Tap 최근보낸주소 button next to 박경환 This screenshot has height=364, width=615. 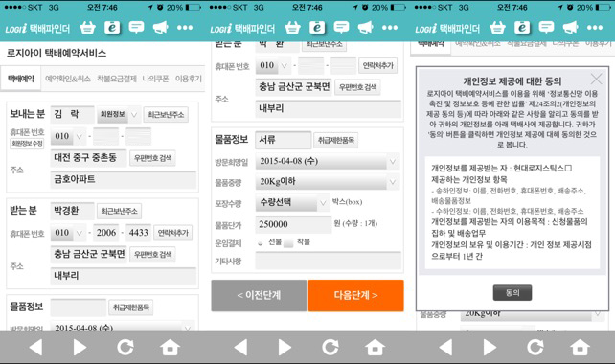coord(119,211)
